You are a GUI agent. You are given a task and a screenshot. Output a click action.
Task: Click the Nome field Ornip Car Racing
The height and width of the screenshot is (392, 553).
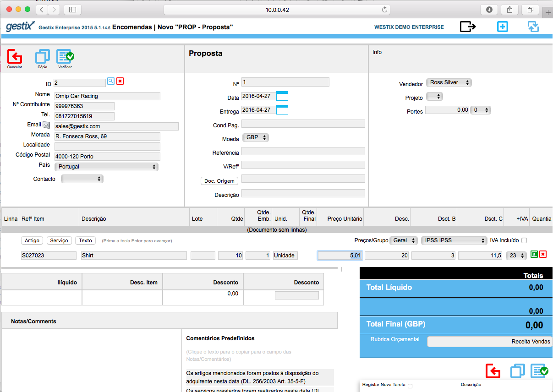[107, 96]
